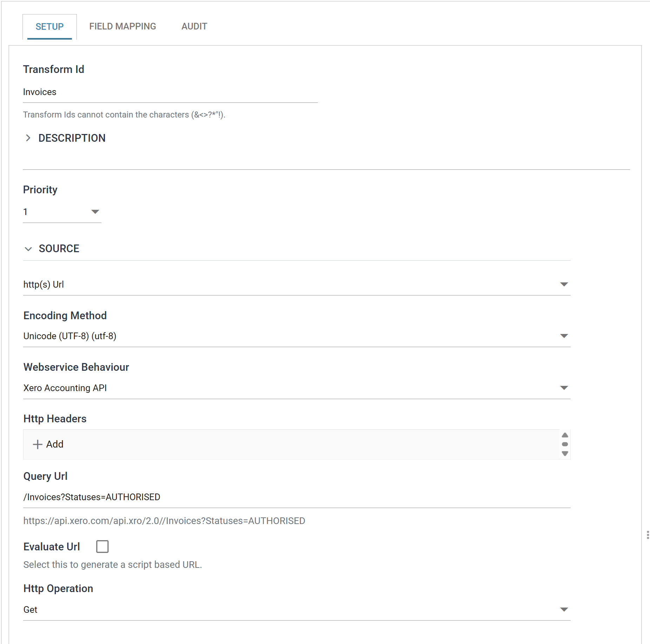This screenshot has height=644, width=650.
Task: Click the SOURCE section heading
Action: coord(59,249)
